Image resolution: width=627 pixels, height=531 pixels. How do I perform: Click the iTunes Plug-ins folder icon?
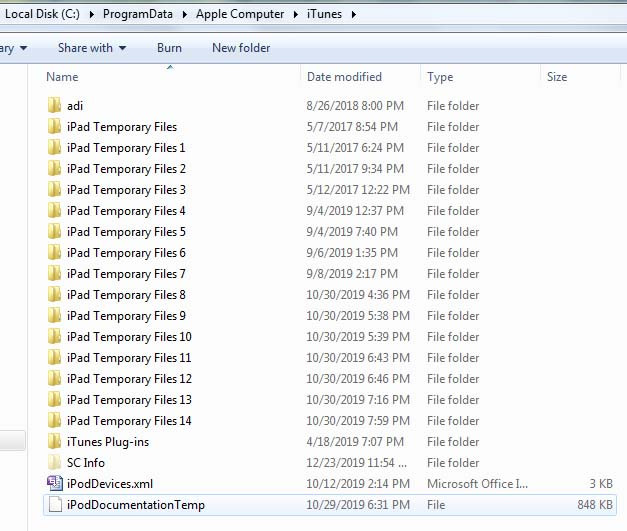coord(54,441)
